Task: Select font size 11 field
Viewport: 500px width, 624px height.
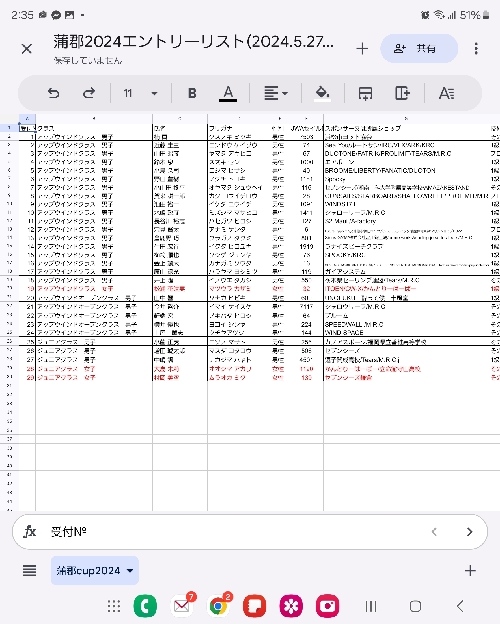Action: [x=128, y=93]
